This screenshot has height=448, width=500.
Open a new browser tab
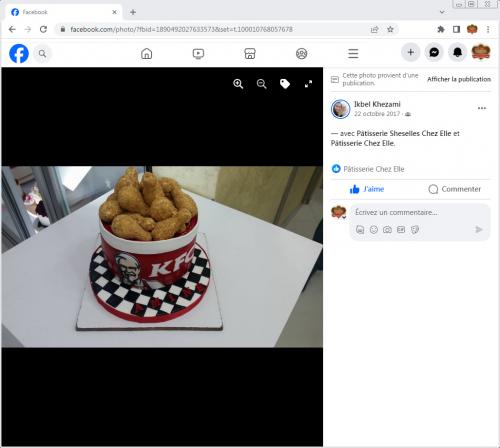[133, 12]
